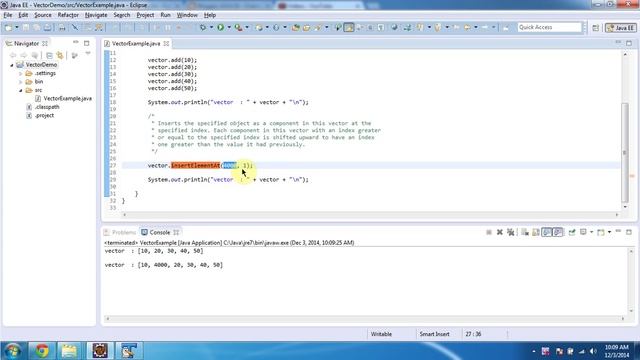The width and height of the screenshot is (640, 360).
Task: Open the Search menu
Action: click(122, 15)
